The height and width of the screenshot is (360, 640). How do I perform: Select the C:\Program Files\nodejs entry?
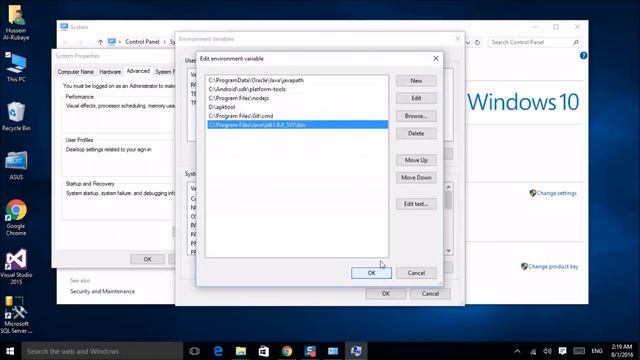pyautogui.click(x=297, y=98)
